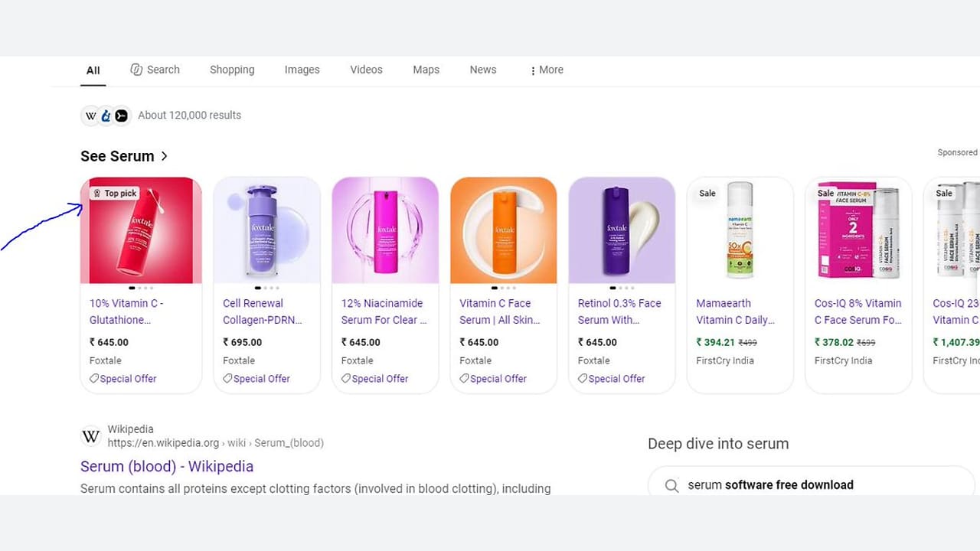Open the Cos-IQ 8% Vitamin C product image

858,230
